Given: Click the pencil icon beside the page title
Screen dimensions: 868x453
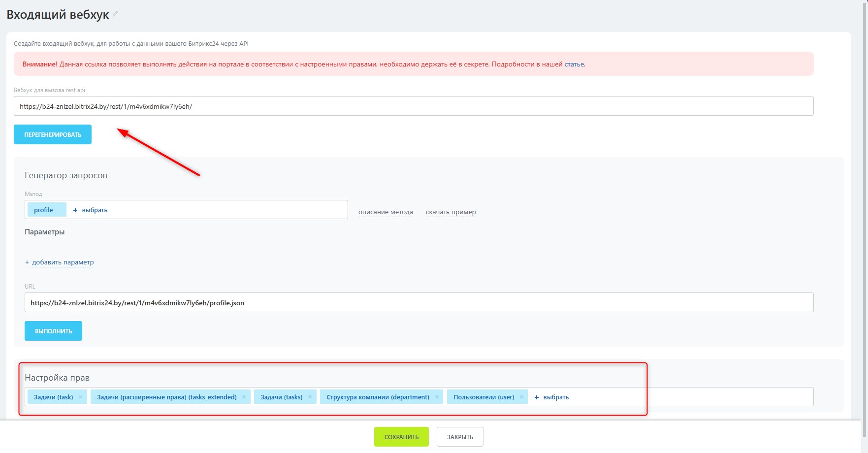Looking at the screenshot, I should point(115,14).
